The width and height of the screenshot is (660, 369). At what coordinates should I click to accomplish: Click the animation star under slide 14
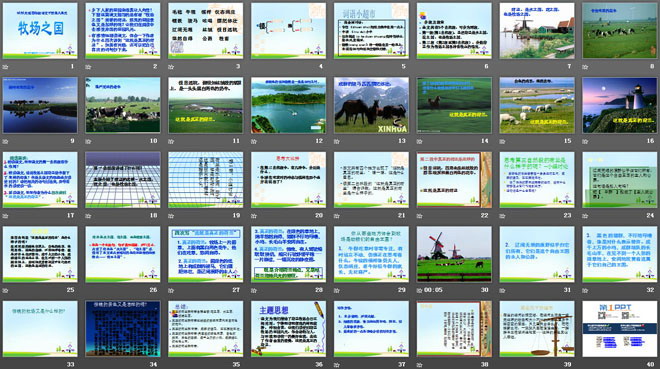(420, 141)
